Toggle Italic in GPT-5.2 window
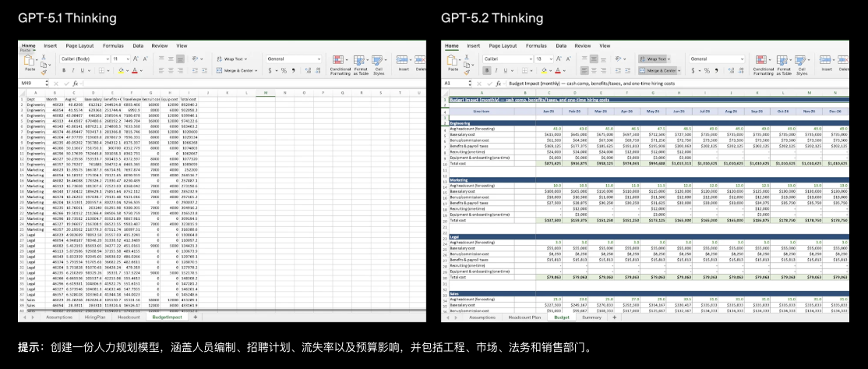868x369 pixels. coord(496,70)
